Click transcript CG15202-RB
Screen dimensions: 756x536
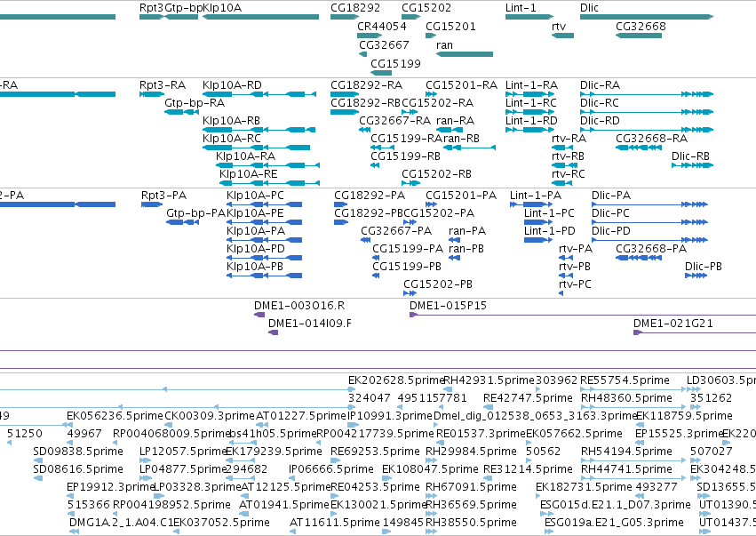(x=410, y=183)
